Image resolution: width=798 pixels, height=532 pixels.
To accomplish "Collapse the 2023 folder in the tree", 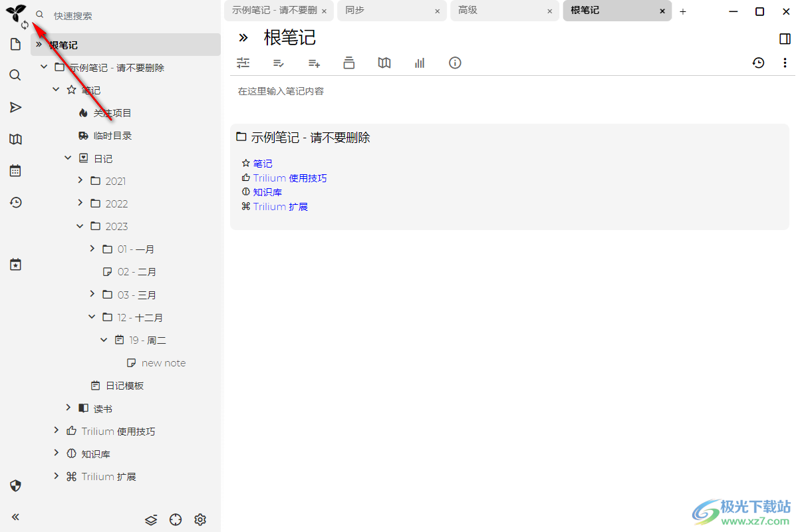I will [80, 226].
